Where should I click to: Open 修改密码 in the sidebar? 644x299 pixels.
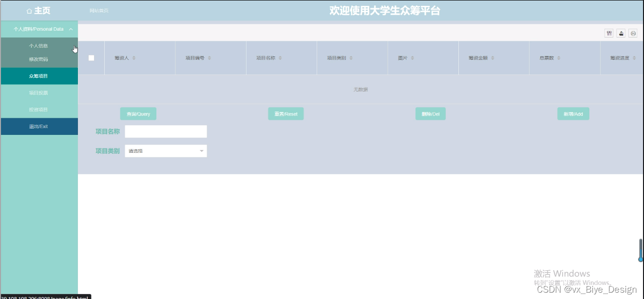(x=38, y=59)
